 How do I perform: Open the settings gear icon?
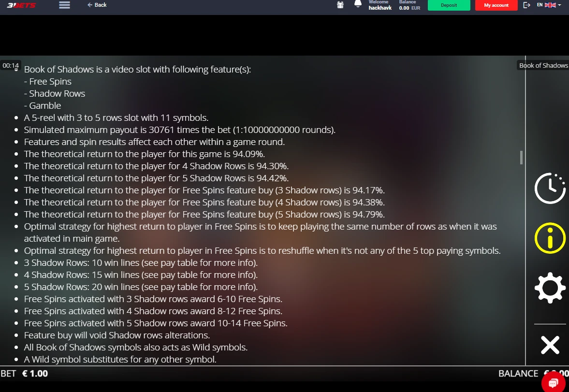point(550,288)
